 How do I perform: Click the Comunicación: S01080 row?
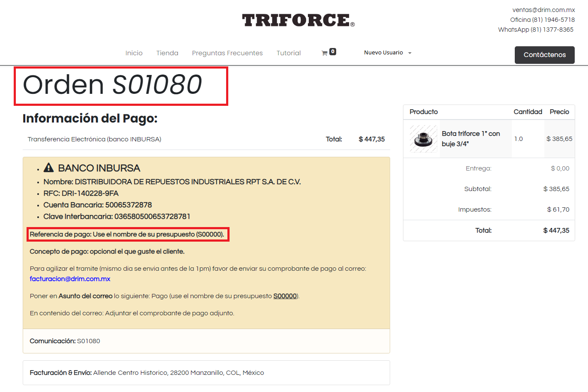(206, 341)
